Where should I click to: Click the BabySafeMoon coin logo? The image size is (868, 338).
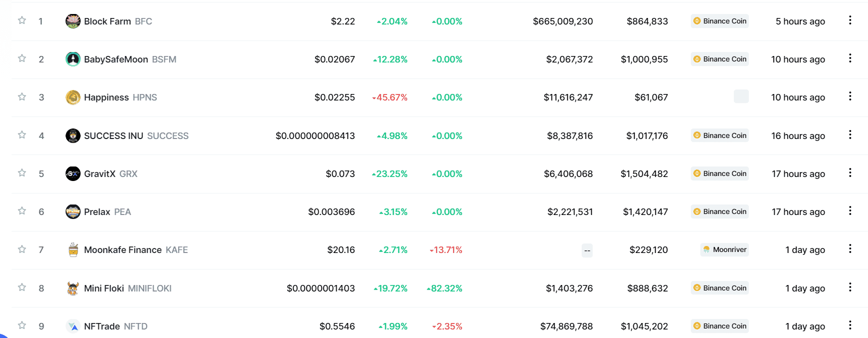[73, 59]
